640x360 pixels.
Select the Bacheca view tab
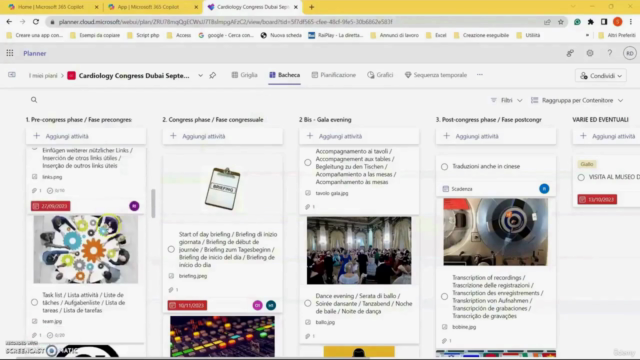tap(284, 75)
